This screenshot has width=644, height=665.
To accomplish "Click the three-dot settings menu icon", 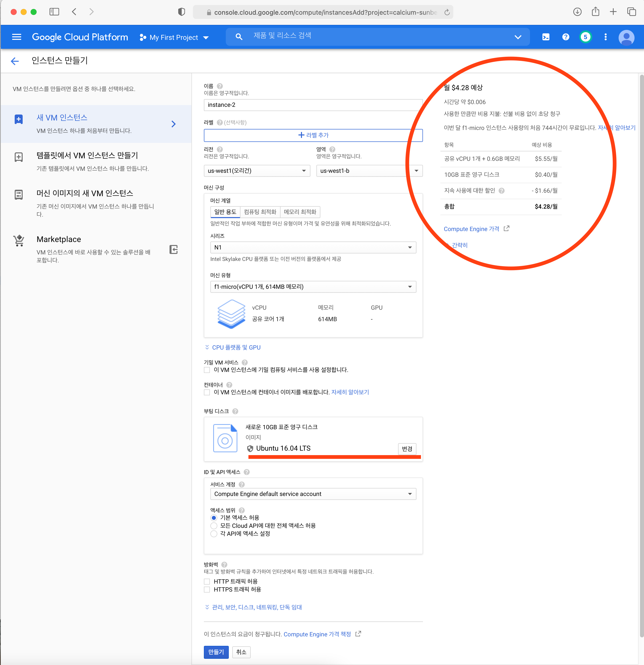I will [605, 37].
